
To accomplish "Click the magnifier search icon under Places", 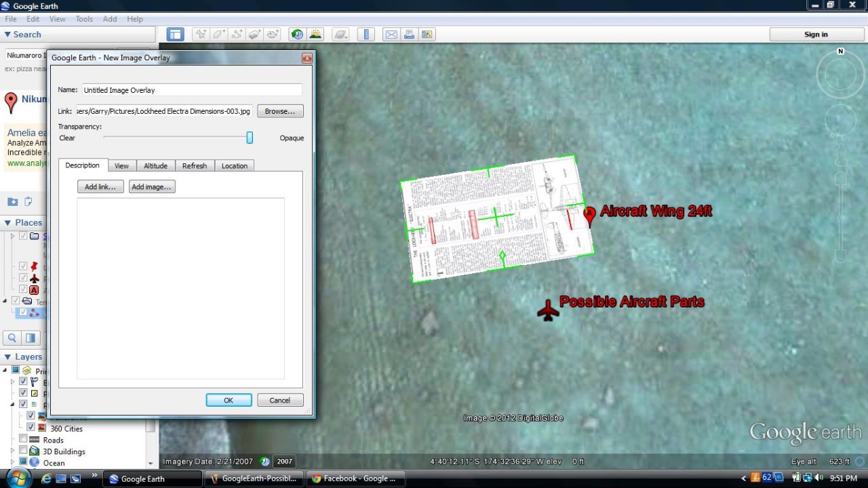I will tap(12, 338).
